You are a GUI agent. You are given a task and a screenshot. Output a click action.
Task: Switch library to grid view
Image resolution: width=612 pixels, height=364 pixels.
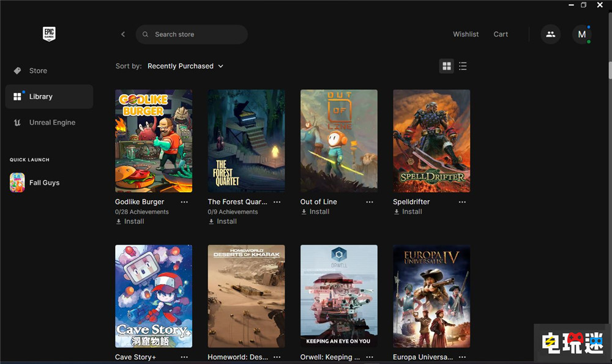pyautogui.click(x=446, y=66)
